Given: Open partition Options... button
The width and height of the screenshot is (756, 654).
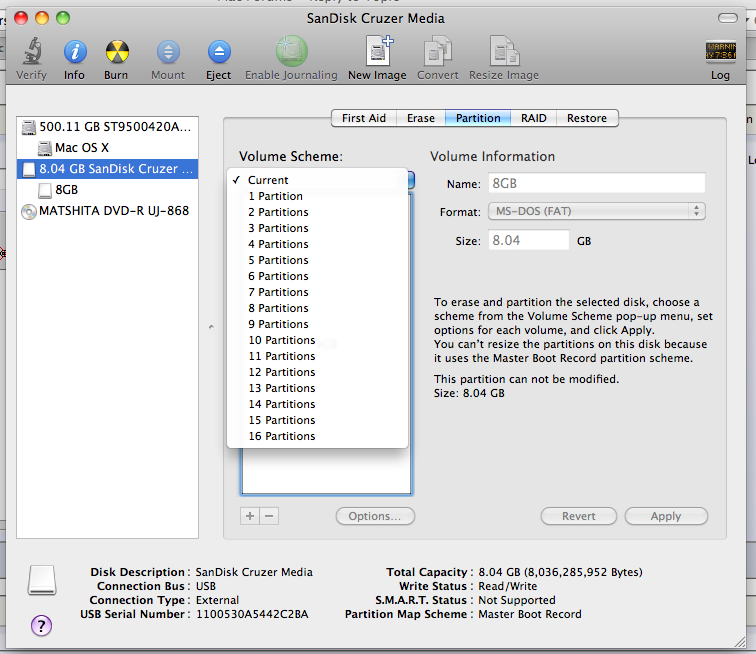Looking at the screenshot, I should coord(375,516).
